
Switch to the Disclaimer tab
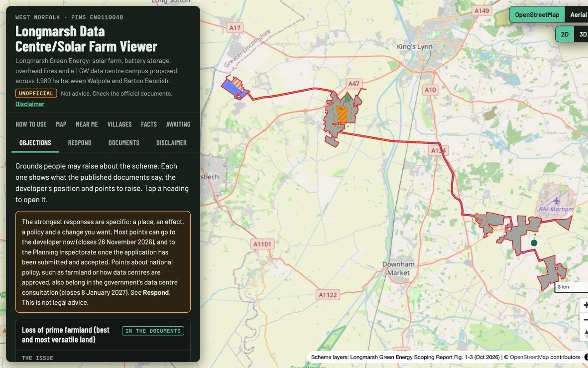[x=171, y=143]
